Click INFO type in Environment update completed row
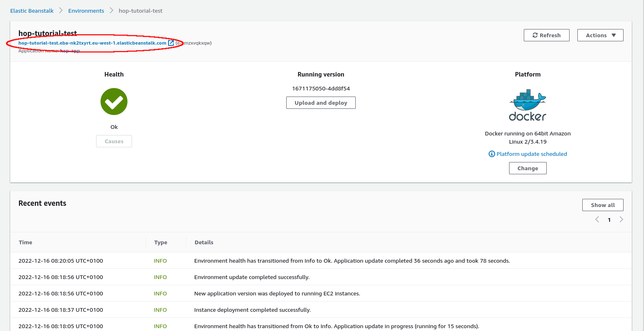Viewport: 644px width, 331px height. tap(160, 277)
